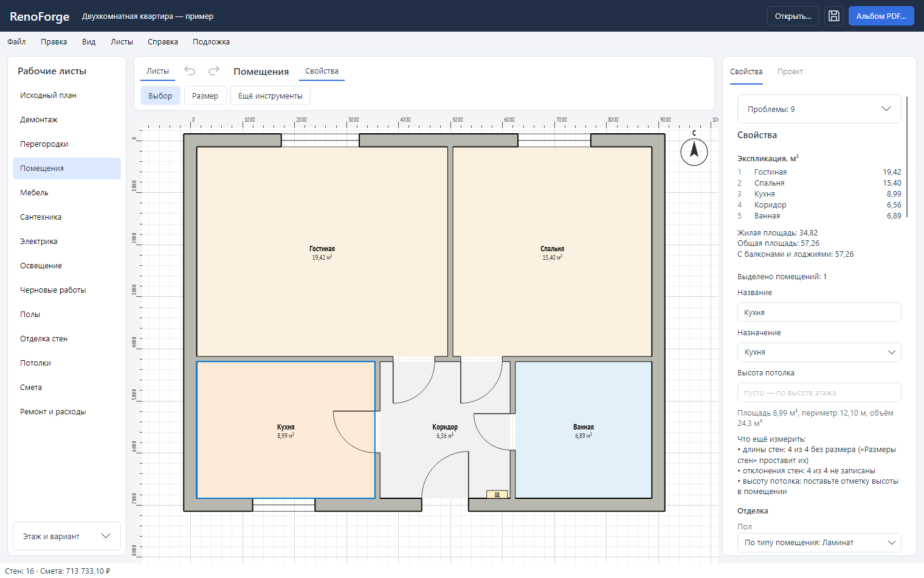The height and width of the screenshot is (578, 924).
Task: Open the Справка menu
Action: pos(163,42)
